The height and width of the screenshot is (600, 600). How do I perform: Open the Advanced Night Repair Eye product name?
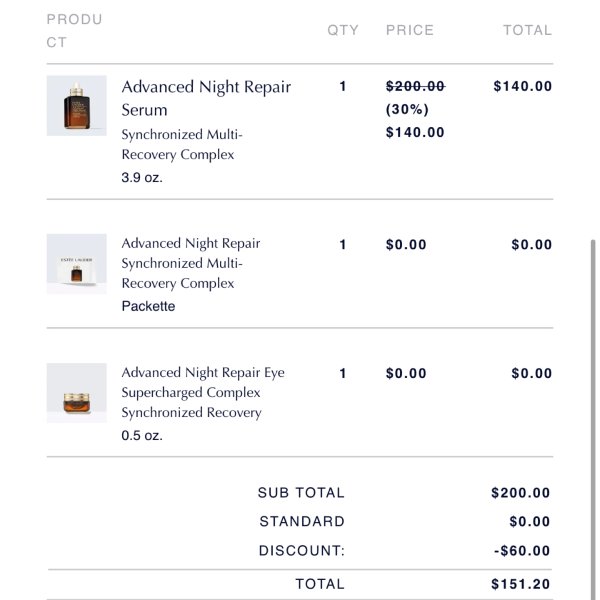pos(203,392)
